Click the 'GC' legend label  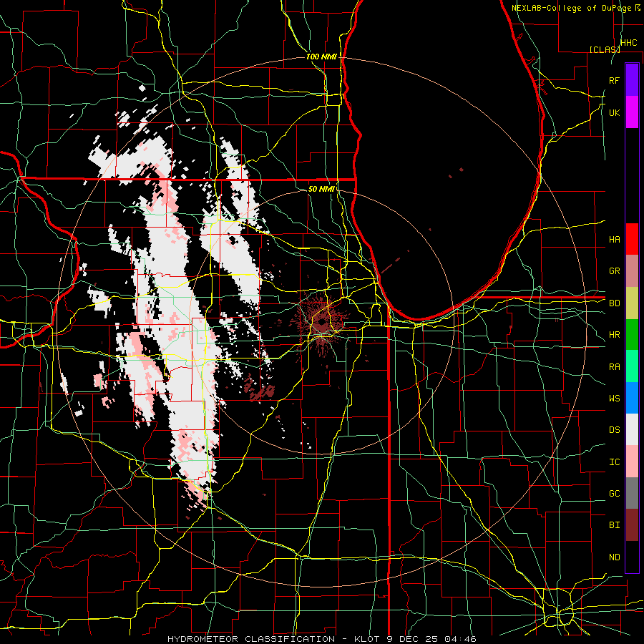pos(614,494)
